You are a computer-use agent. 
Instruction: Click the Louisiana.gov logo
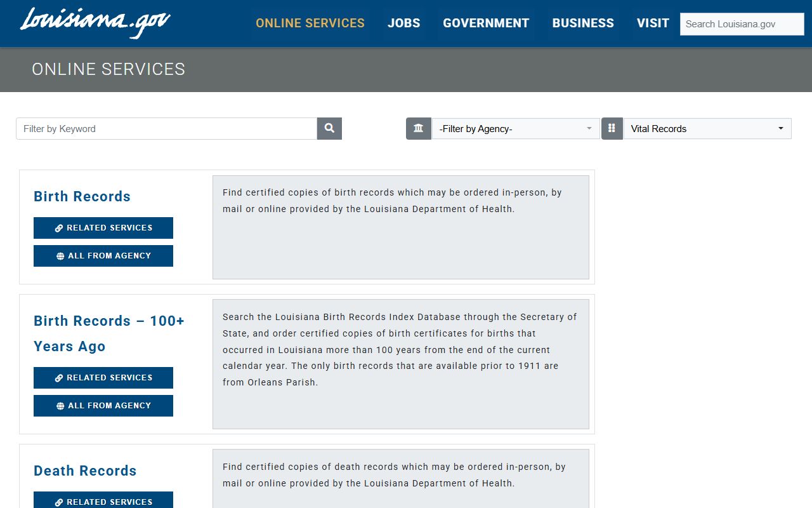pos(95,23)
